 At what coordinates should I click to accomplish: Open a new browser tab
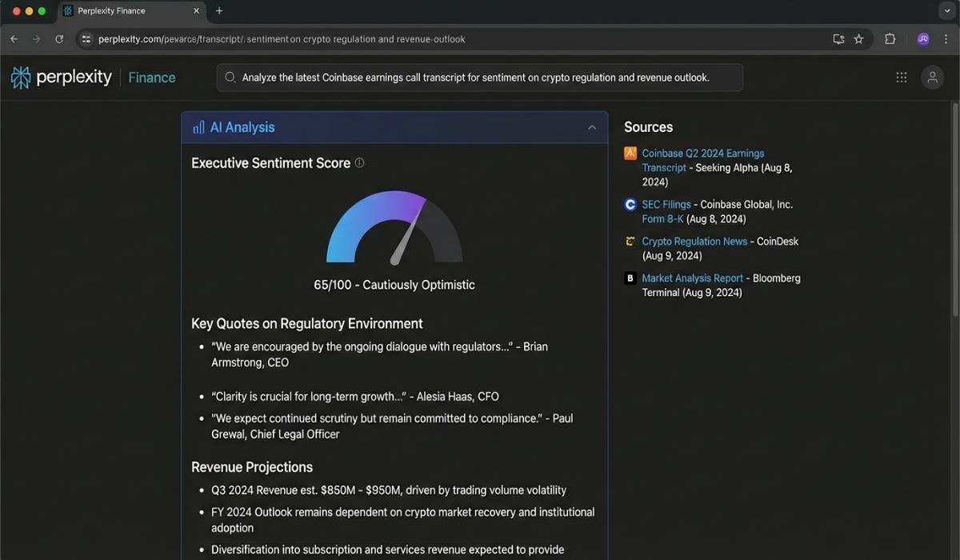(x=219, y=11)
